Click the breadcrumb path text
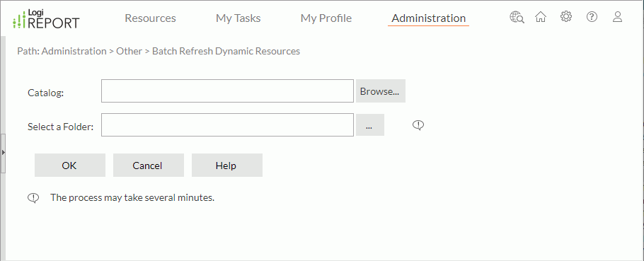The width and height of the screenshot is (644, 261). pos(159,52)
